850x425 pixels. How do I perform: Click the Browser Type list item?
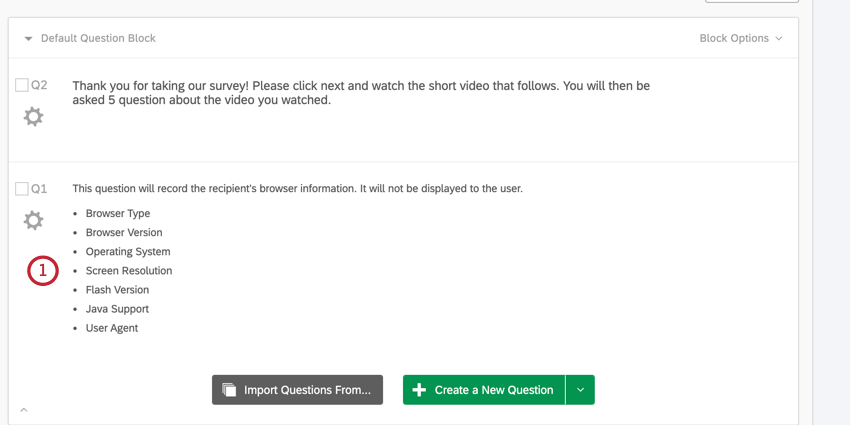118,213
